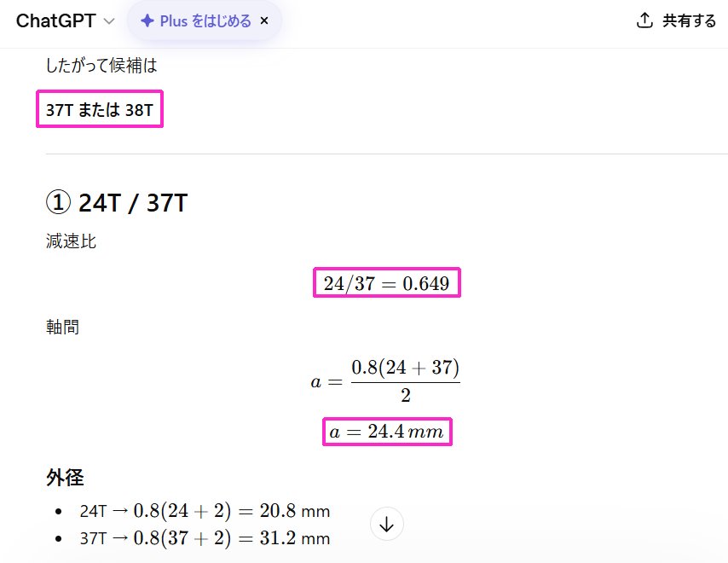Click the sparkle icon in Plus button

147,21
